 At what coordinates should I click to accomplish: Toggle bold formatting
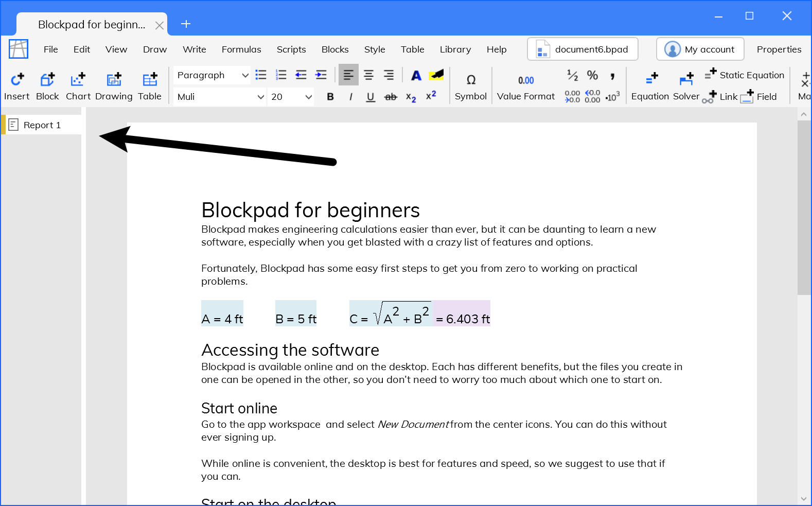click(x=330, y=97)
